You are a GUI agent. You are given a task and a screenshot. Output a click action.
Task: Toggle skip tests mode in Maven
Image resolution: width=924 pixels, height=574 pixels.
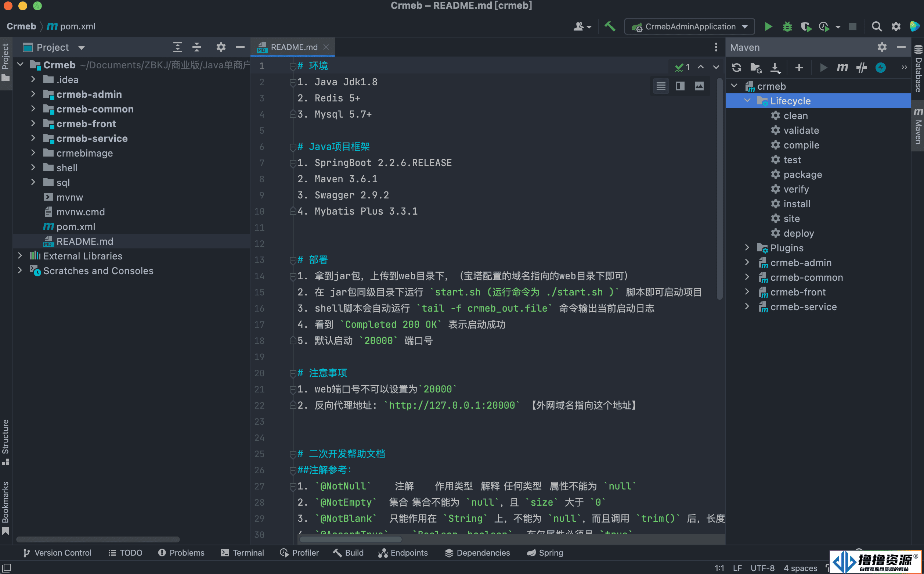tap(880, 68)
